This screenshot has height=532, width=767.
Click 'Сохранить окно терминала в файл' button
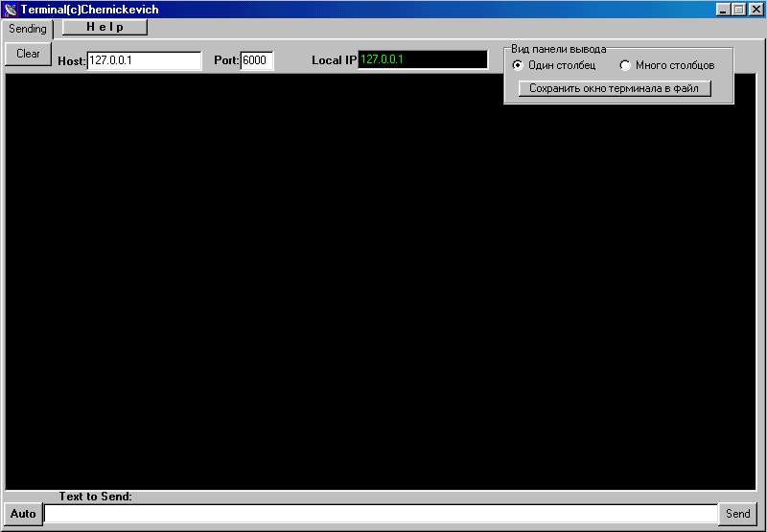[x=615, y=88]
